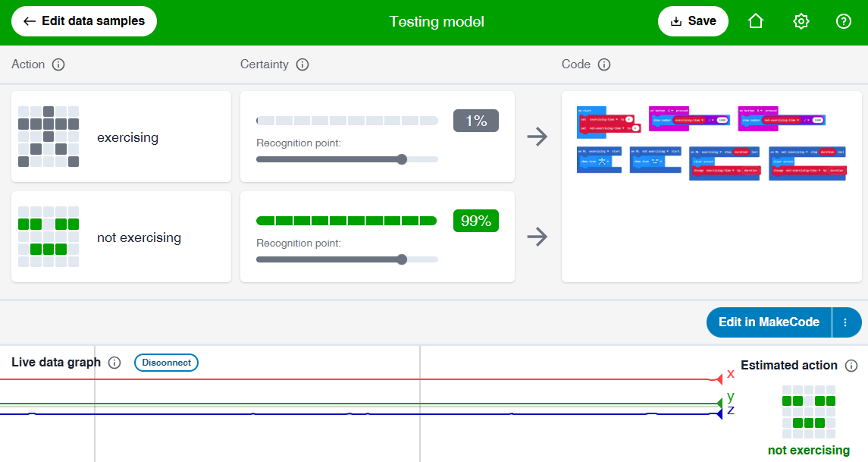Adjust exercising recognition point slider
Image resolution: width=868 pixels, height=462 pixels.
pos(402,159)
